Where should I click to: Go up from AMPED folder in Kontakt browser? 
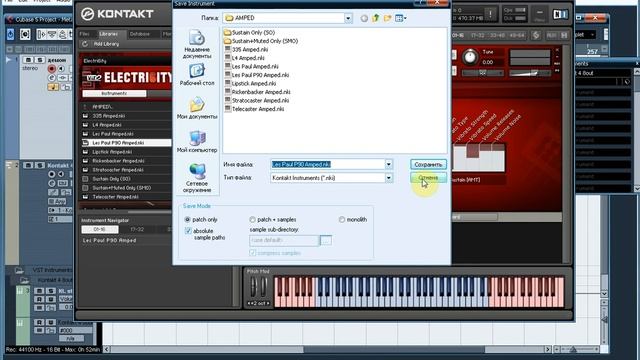[x=84, y=107]
